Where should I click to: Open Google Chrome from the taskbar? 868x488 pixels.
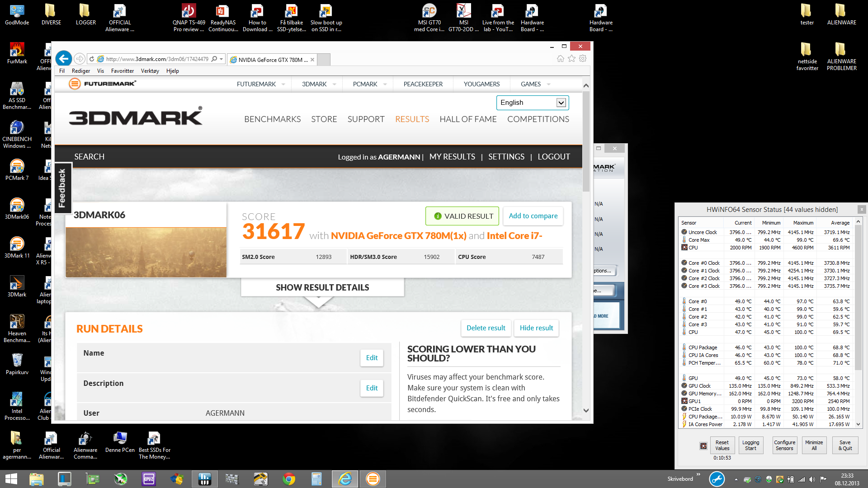(x=289, y=479)
